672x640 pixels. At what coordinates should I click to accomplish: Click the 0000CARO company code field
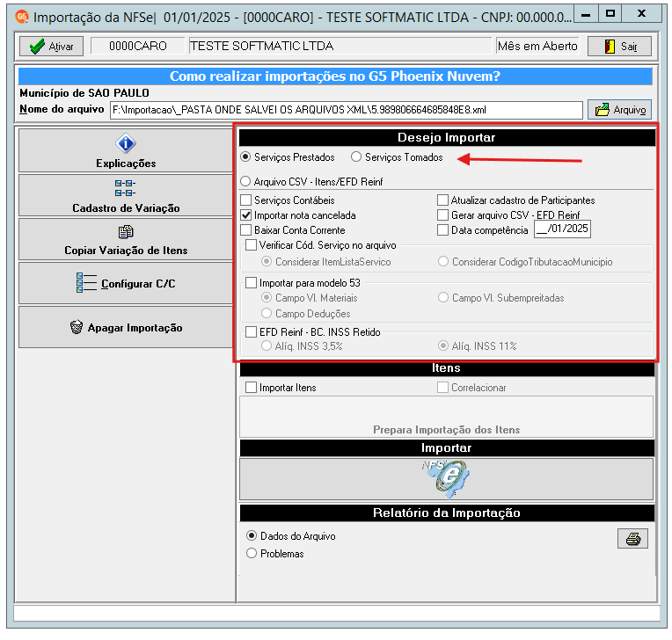tap(137, 46)
